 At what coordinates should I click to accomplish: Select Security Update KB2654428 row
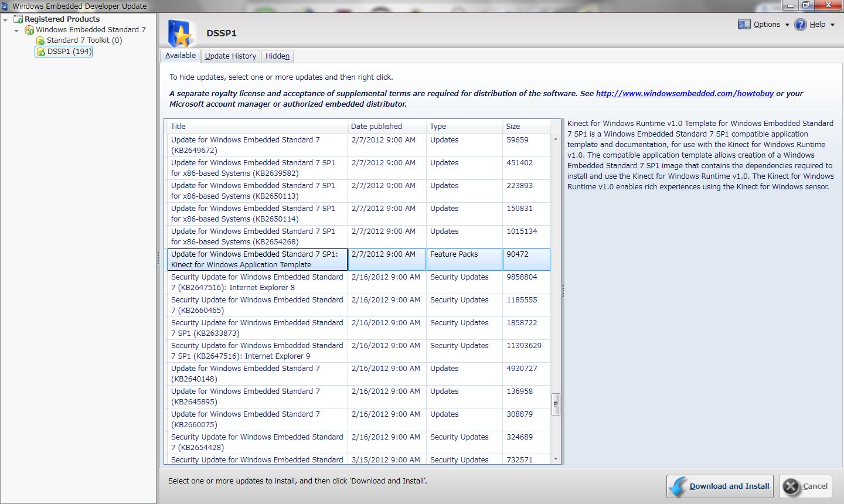tap(359, 442)
